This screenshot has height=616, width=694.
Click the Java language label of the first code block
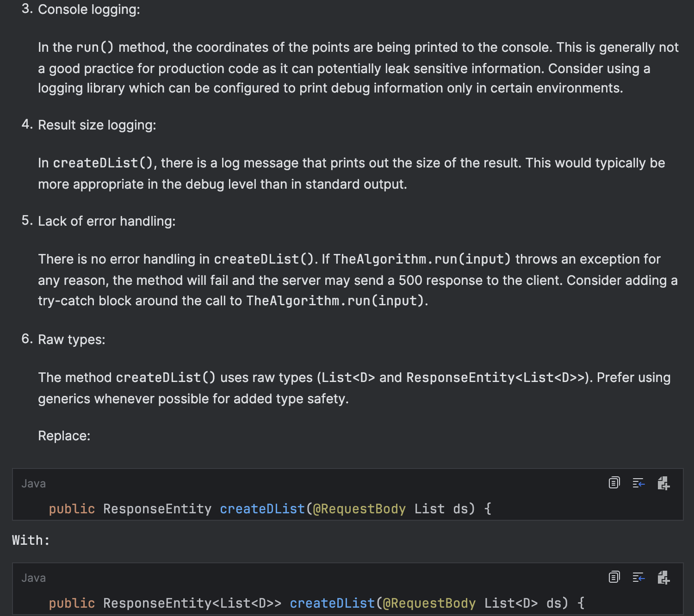pos(33,484)
